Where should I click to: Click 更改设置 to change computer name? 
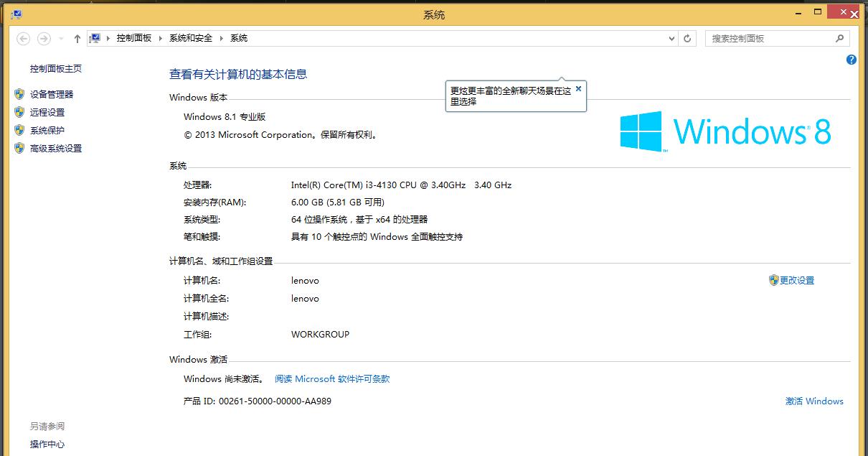tap(797, 281)
